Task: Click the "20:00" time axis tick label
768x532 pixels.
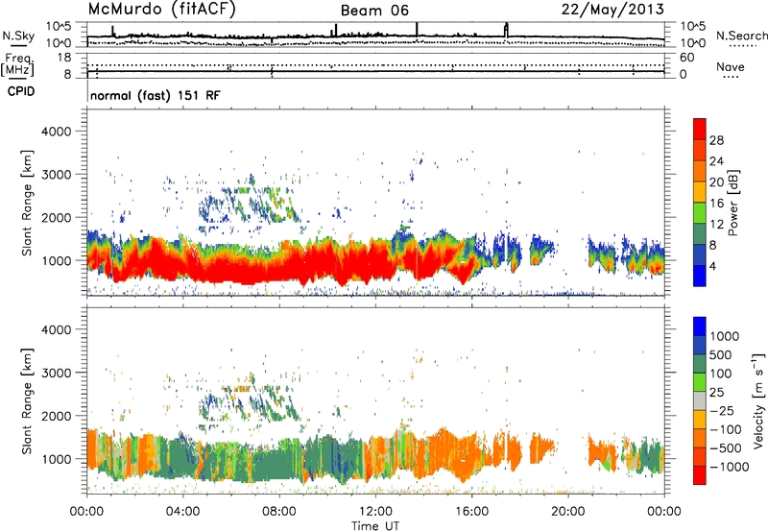Action: pyautogui.click(x=568, y=512)
